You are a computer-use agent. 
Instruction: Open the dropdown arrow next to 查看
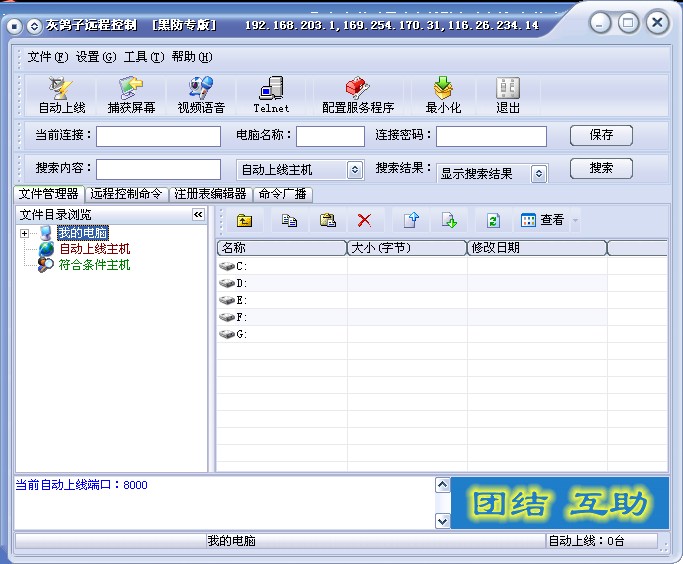click(x=575, y=220)
